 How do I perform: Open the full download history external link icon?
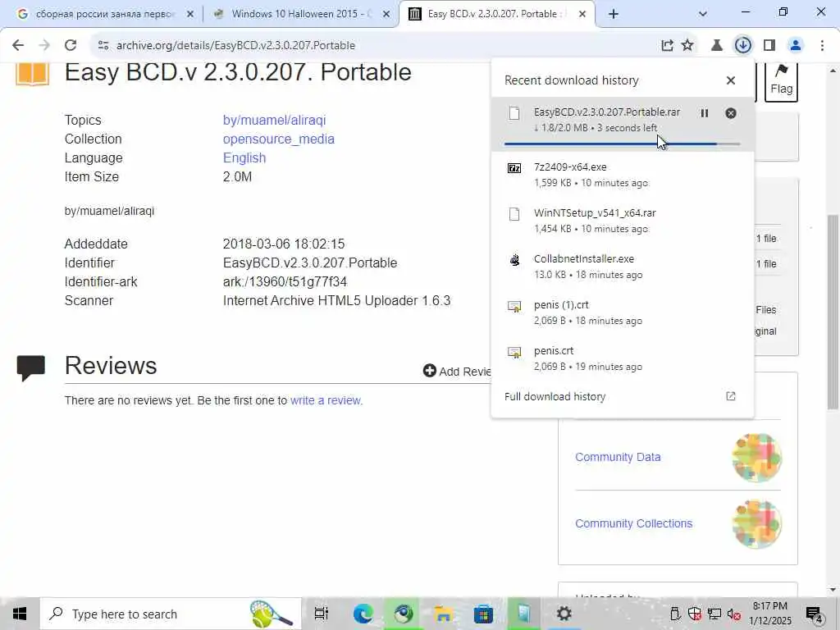pos(731,396)
